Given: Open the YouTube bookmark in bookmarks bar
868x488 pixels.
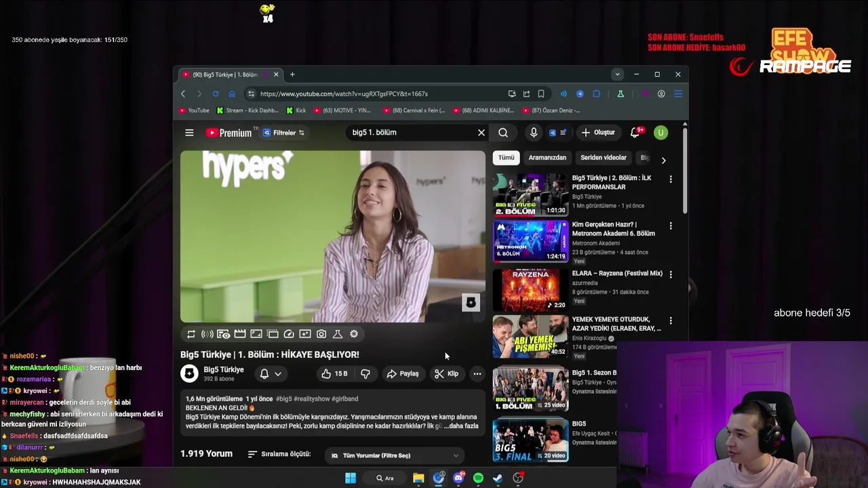Looking at the screenshot, I should [194, 110].
